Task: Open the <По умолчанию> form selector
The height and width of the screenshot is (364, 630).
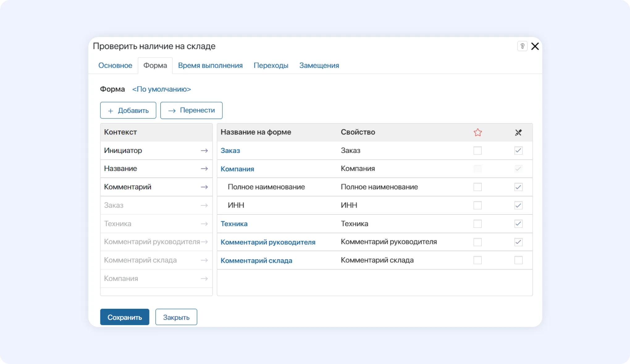Action: pos(162,89)
